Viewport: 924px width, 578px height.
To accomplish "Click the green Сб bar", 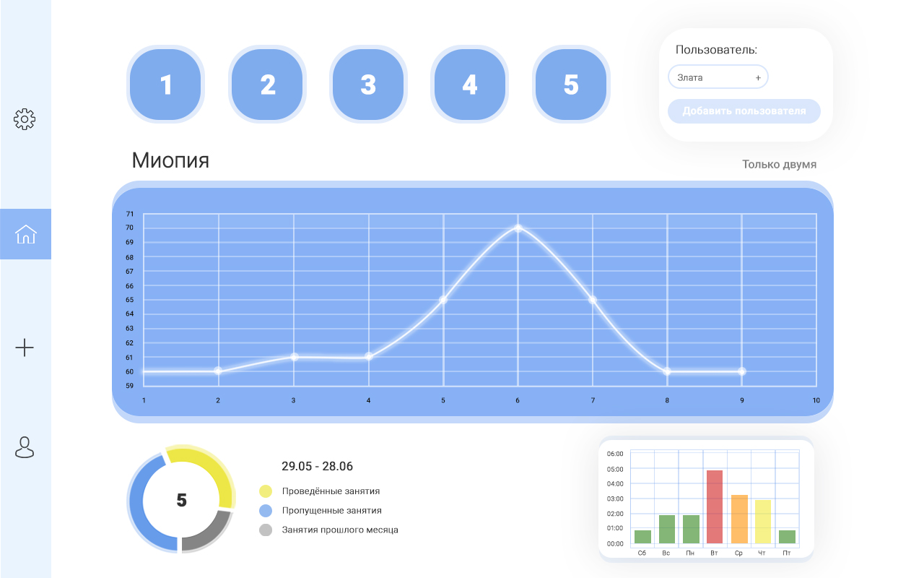I will coord(642,537).
